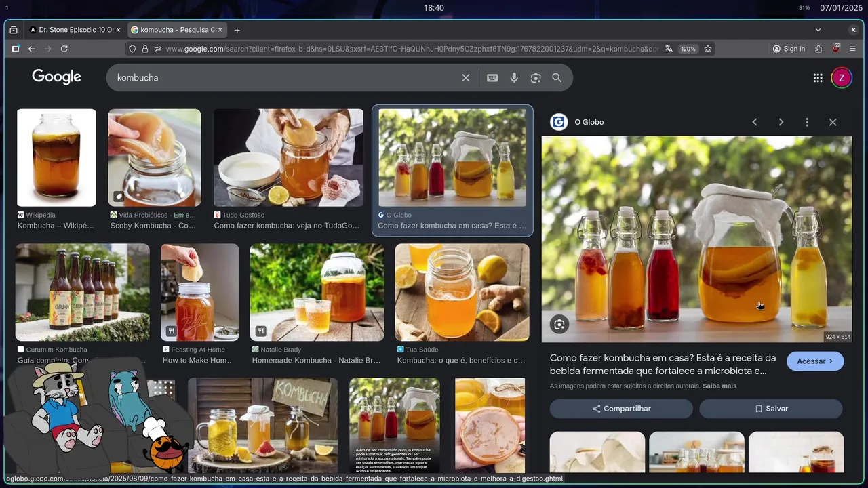Open system clock showing 18:40
Screen dimensions: 868x488
(x=434, y=7)
